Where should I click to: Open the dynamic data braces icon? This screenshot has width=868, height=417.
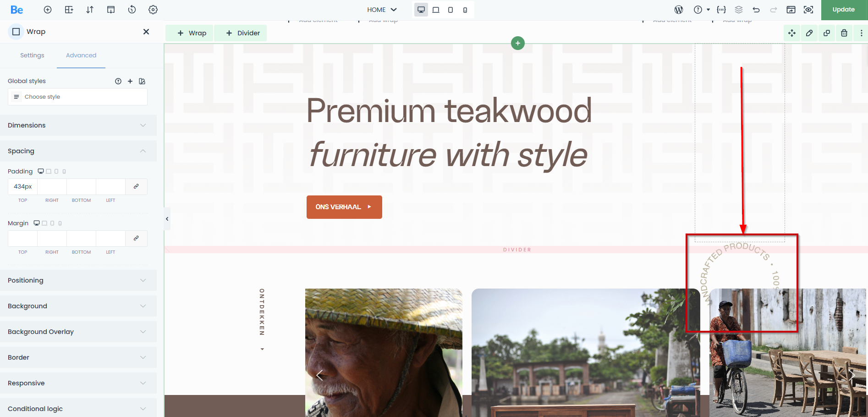point(721,10)
